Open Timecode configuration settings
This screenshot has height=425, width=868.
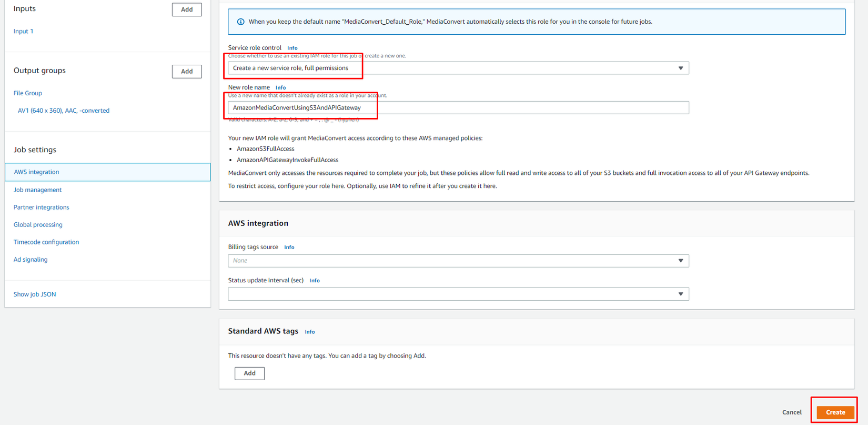(x=46, y=242)
